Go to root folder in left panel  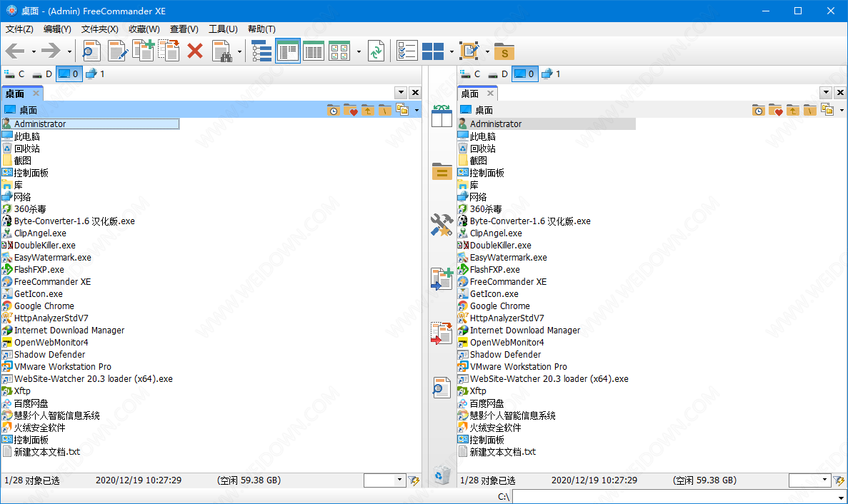(x=384, y=110)
